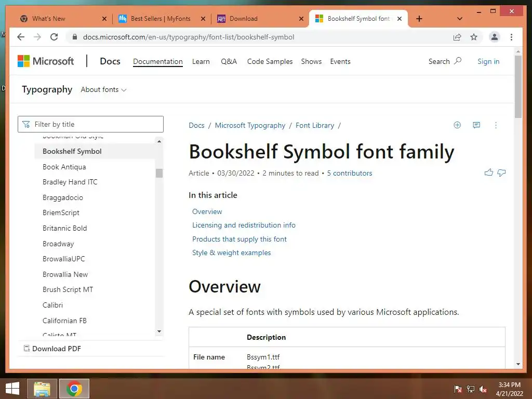
Task: Open the Docs home link
Action: pos(110,61)
